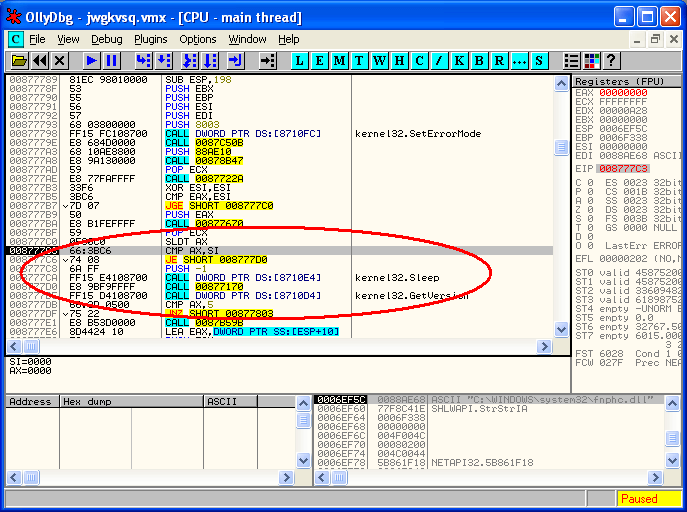Click stack pane scrollbar up arrow

tap(672, 403)
